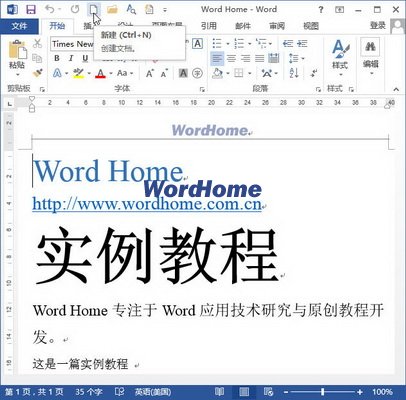Open the 样式 styles gallery
This screenshot has height=400, width=406.
pos(340,57)
